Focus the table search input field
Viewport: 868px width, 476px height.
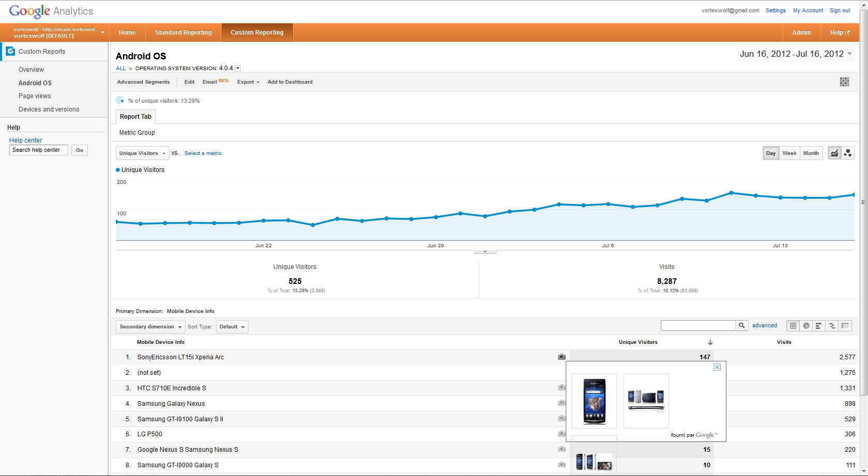pyautogui.click(x=698, y=325)
